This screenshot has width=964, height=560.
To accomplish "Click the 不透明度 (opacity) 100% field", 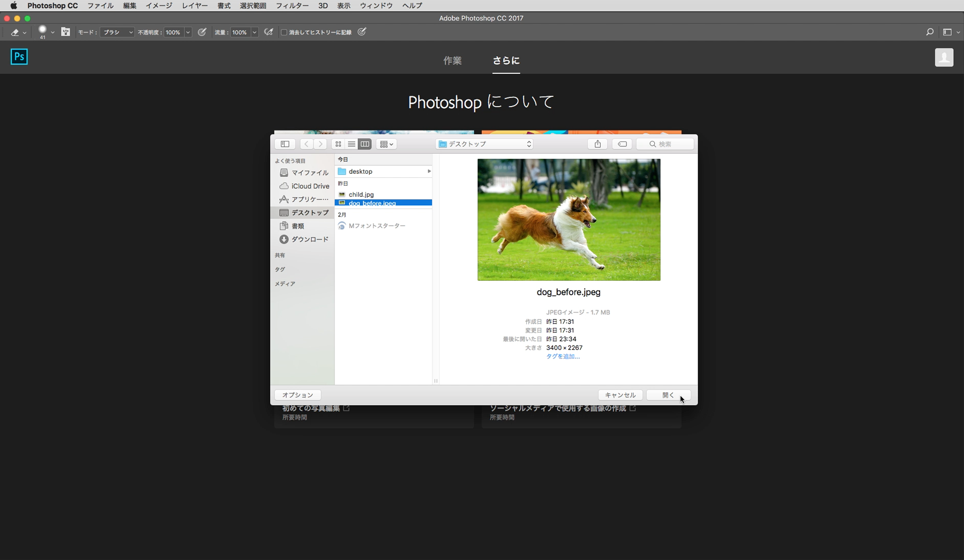I will click(174, 32).
